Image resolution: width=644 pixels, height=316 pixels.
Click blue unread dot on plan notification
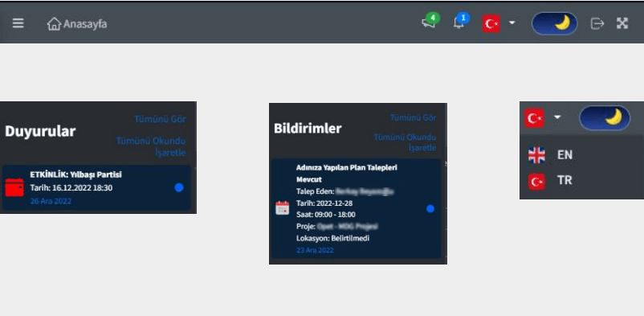point(430,208)
